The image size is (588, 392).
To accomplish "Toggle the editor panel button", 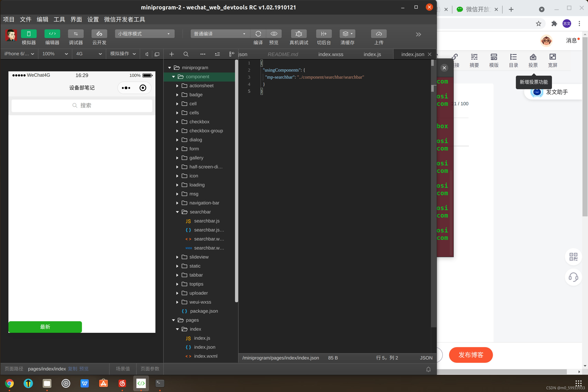I will [52, 34].
